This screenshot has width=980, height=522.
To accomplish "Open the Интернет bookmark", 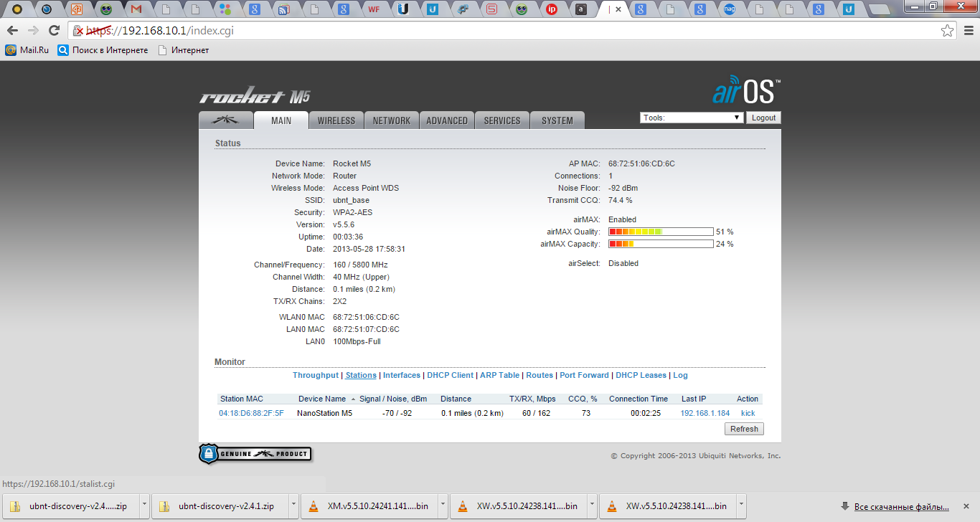I will tap(184, 50).
